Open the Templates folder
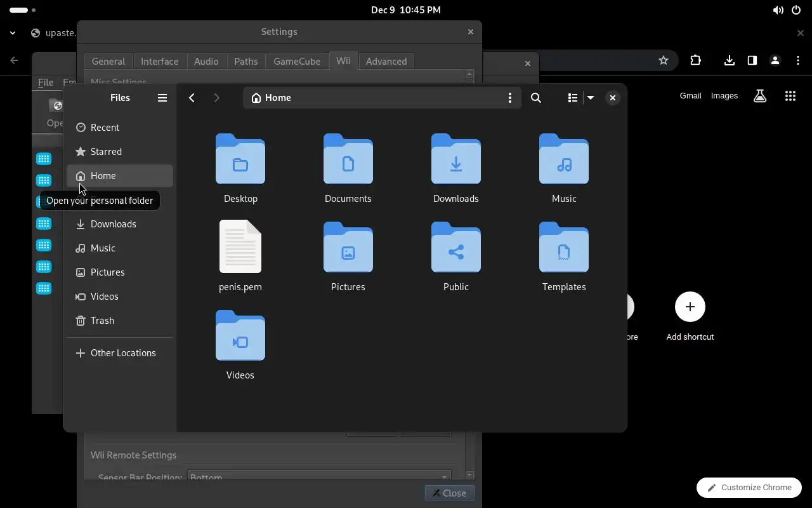This screenshot has width=812, height=508. point(564,257)
